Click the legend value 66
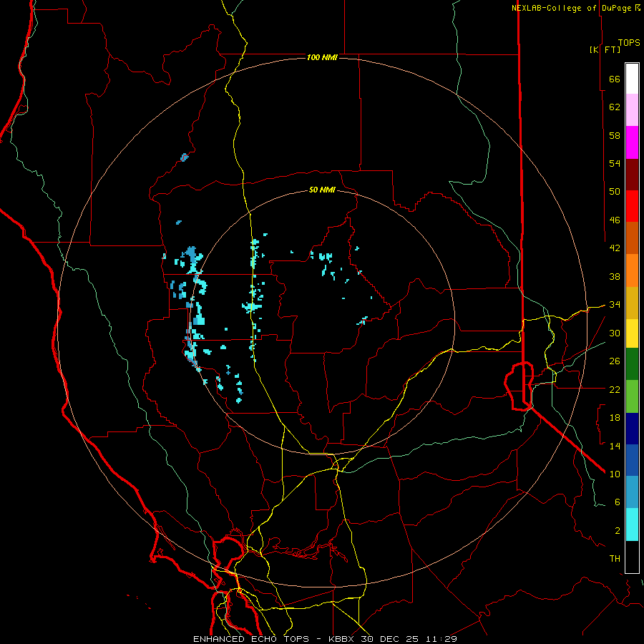644x644 pixels. (615, 79)
